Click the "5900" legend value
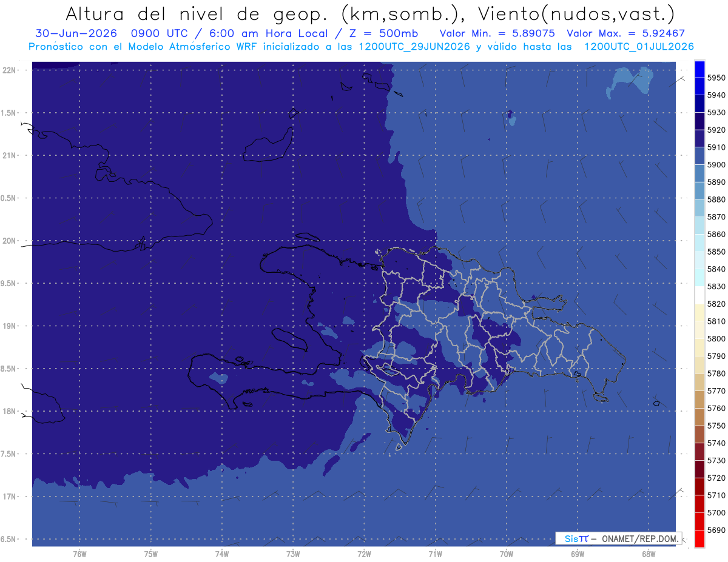Viewport: 728px width, 562px height. (716, 165)
